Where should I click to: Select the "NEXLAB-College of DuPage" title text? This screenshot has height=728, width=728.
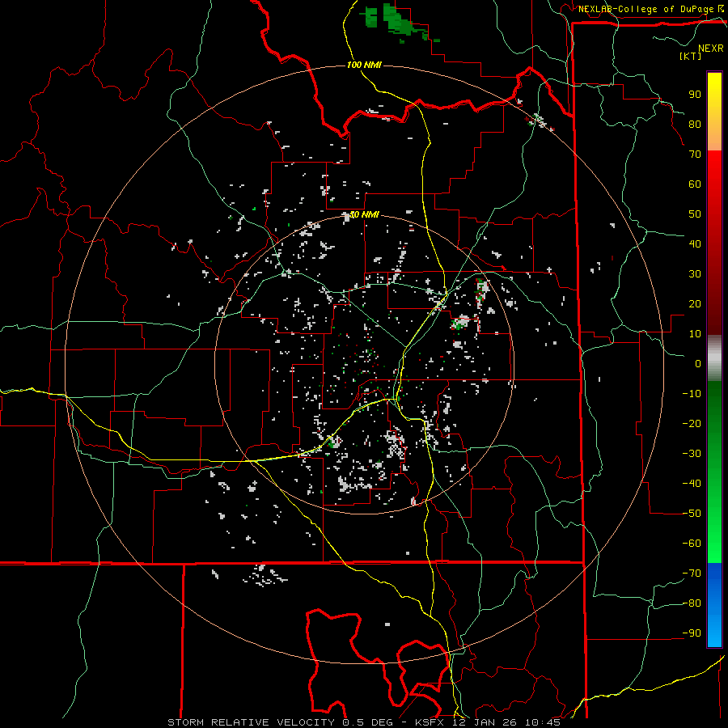[x=645, y=9]
